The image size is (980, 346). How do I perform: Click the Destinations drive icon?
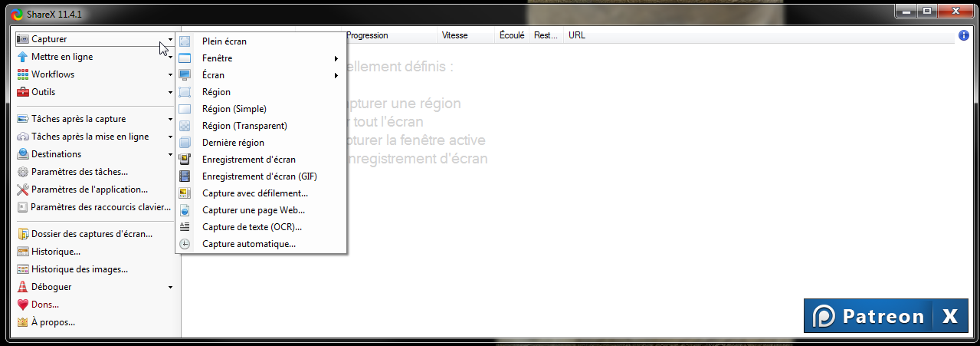23,154
